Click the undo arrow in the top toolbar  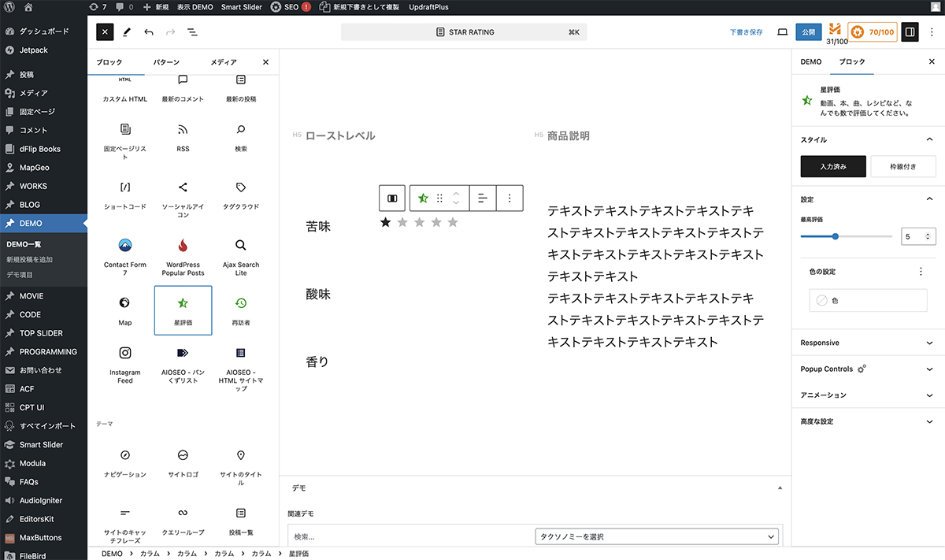pyautogui.click(x=149, y=32)
